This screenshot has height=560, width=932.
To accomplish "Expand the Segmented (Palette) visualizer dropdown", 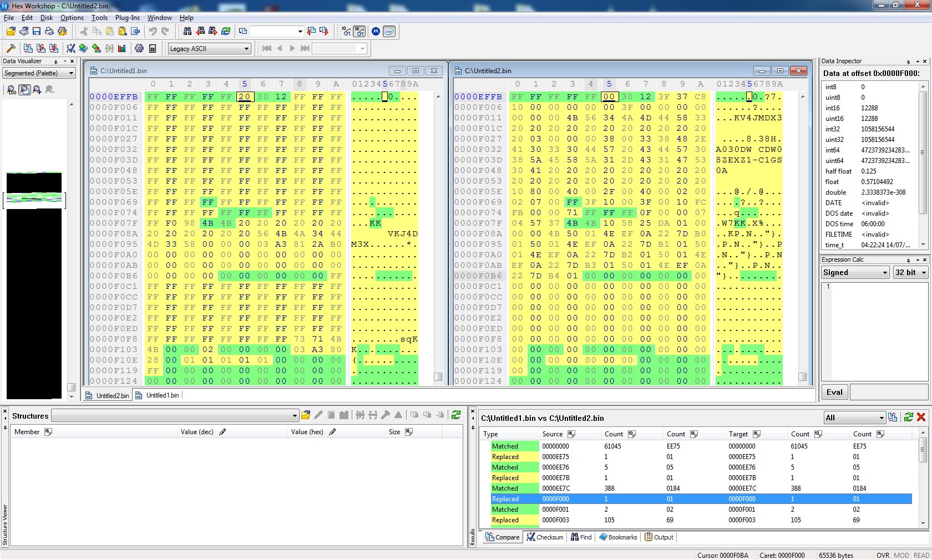I will [39, 73].
